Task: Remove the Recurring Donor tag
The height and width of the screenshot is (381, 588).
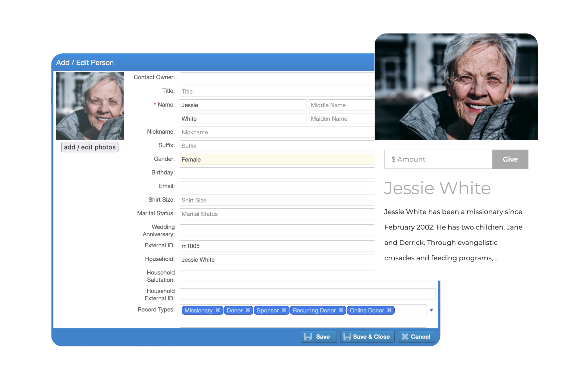Action: pyautogui.click(x=341, y=310)
